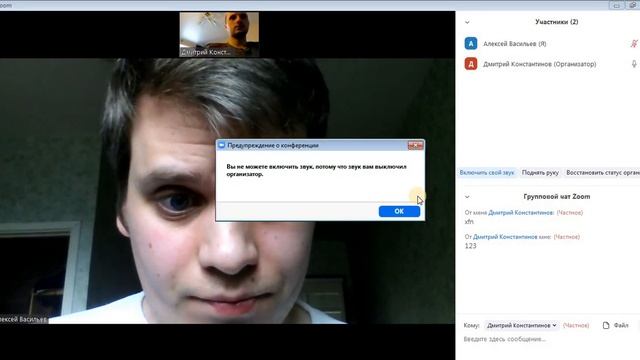
Task: Select Алексей Васильев (Я) participant row
Action: coord(548,43)
